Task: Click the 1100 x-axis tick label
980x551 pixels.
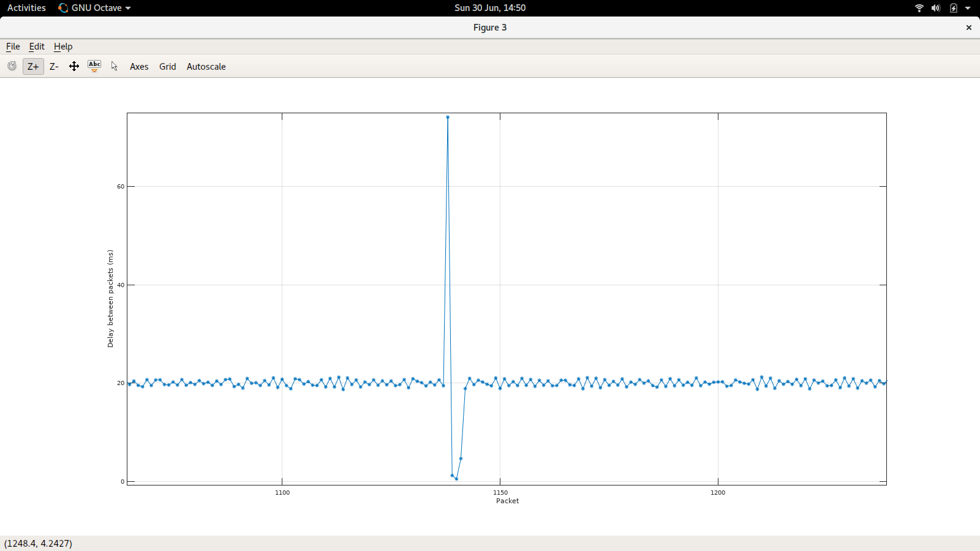Action: click(282, 492)
